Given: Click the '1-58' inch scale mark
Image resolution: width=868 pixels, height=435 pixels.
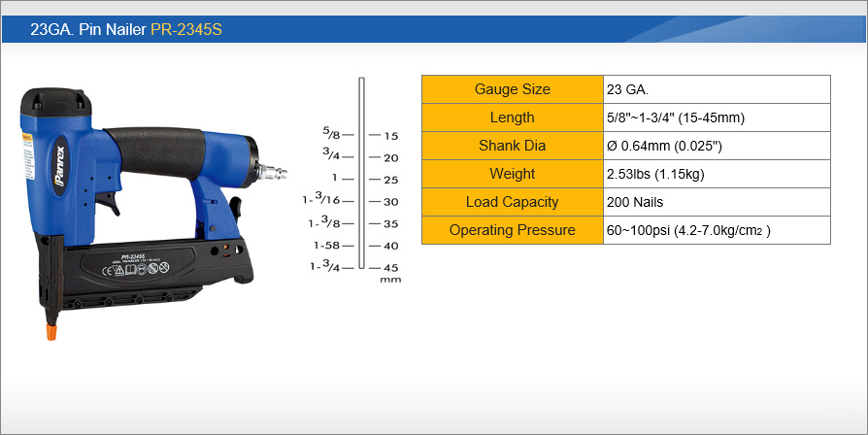Looking at the screenshot, I should (326, 245).
